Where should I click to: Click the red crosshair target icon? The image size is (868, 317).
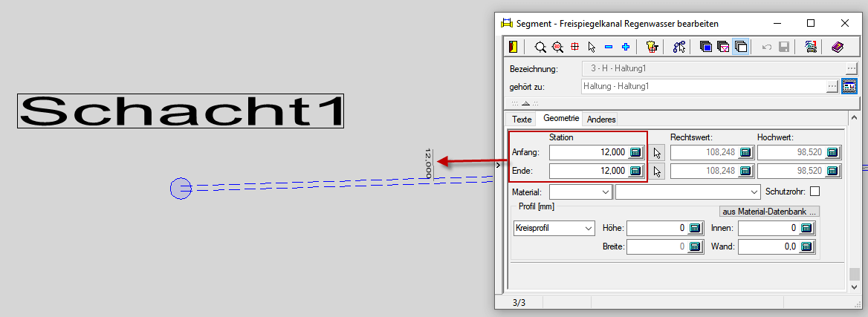point(574,47)
